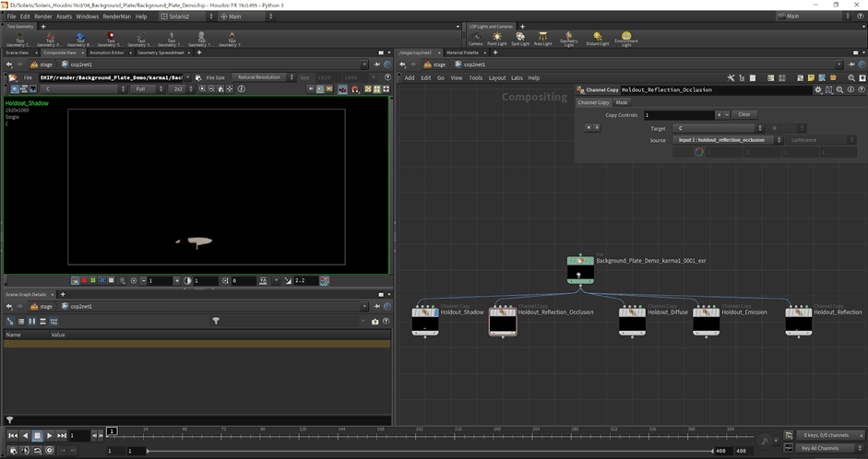Select the Holdout_Emission node
This screenshot has height=459, width=868.
pos(707,322)
